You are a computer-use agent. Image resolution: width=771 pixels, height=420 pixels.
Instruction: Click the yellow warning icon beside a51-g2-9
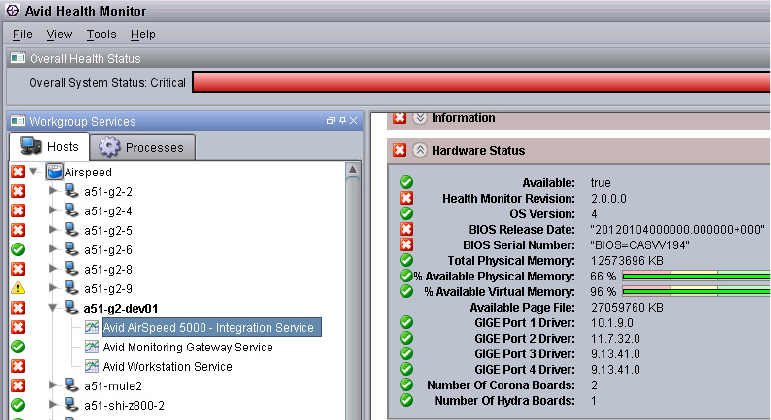tap(18, 288)
